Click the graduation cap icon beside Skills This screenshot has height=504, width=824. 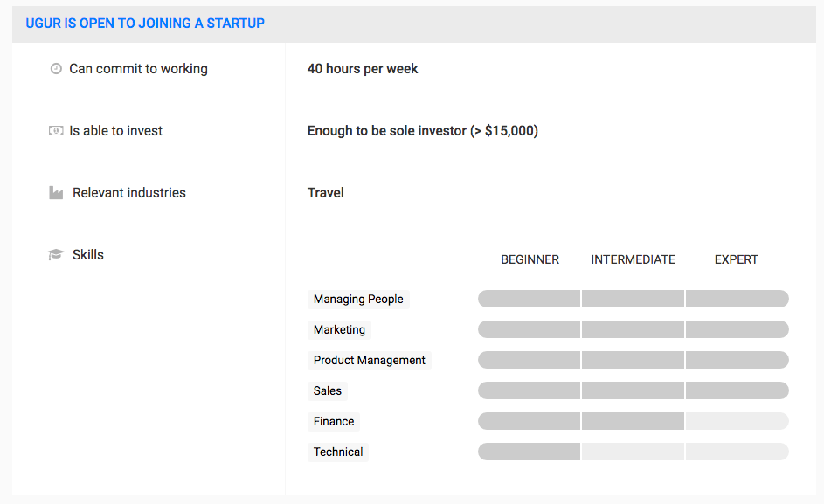tap(56, 255)
